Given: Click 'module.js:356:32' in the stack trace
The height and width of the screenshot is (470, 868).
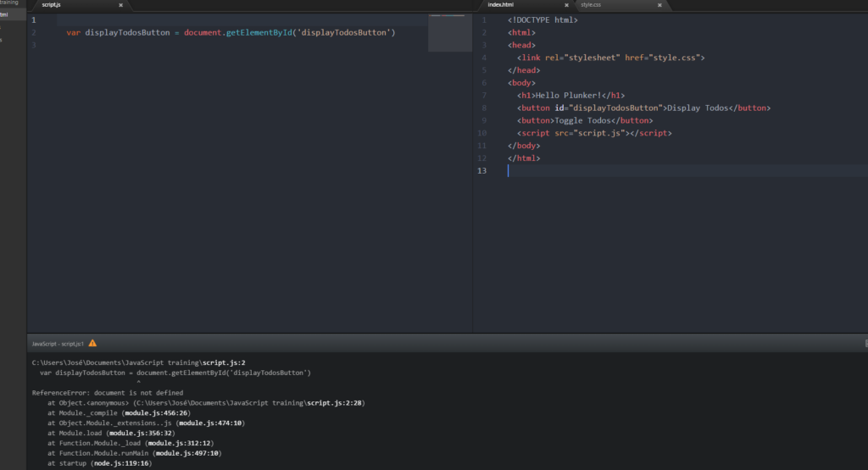Looking at the screenshot, I should point(141,433).
